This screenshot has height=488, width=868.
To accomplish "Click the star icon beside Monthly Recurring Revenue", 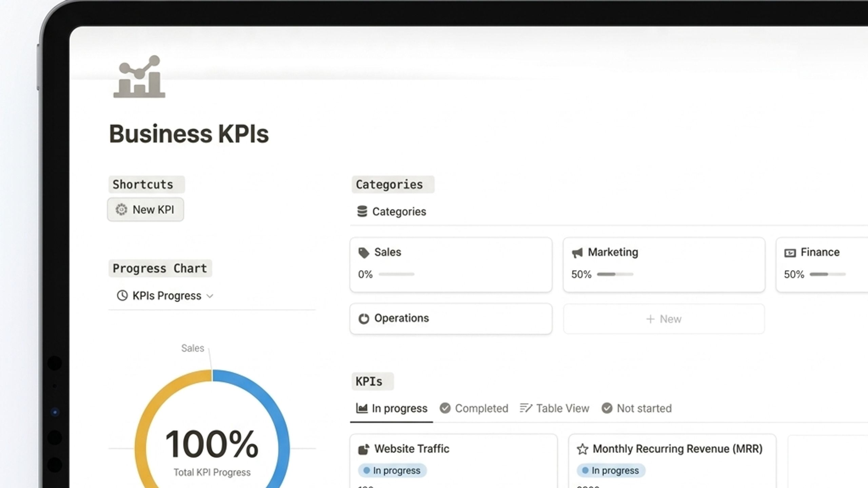I will (583, 449).
